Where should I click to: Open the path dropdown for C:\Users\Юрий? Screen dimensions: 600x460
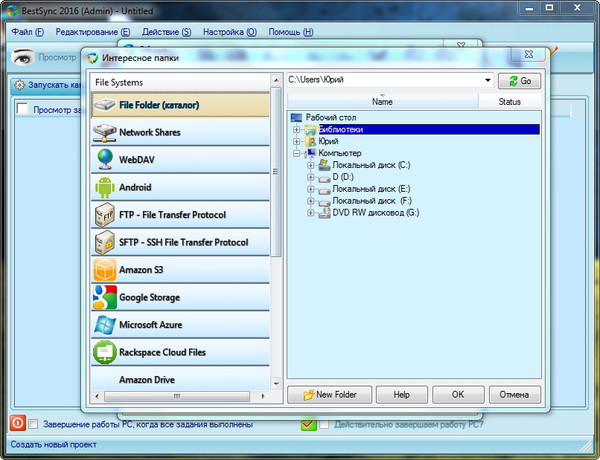(487, 80)
